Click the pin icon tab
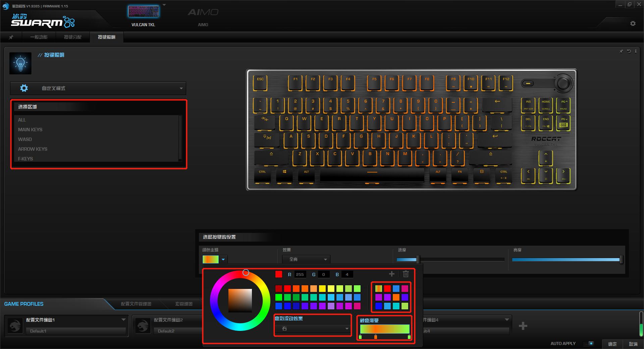The width and height of the screenshot is (644, 349). [x=11, y=37]
